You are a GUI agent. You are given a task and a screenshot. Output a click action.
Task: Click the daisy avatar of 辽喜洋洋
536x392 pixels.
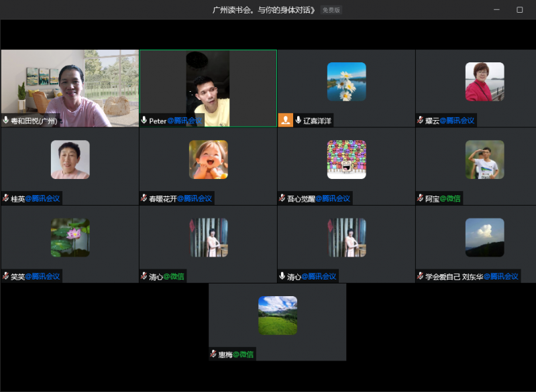pyautogui.click(x=346, y=82)
